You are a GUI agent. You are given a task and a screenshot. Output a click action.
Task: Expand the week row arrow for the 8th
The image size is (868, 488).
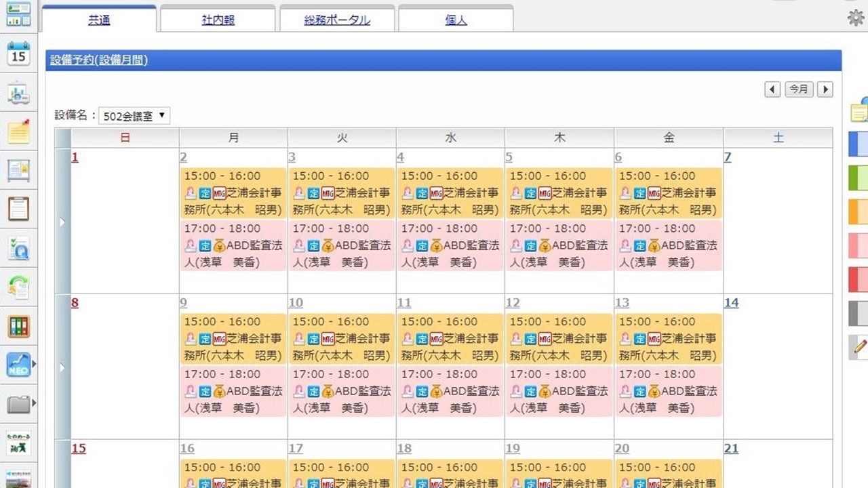(62, 367)
